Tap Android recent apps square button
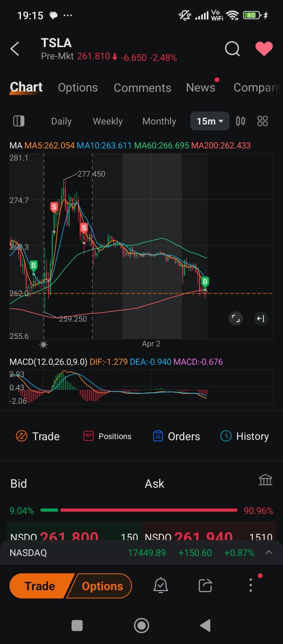The image size is (283, 644). point(77,626)
